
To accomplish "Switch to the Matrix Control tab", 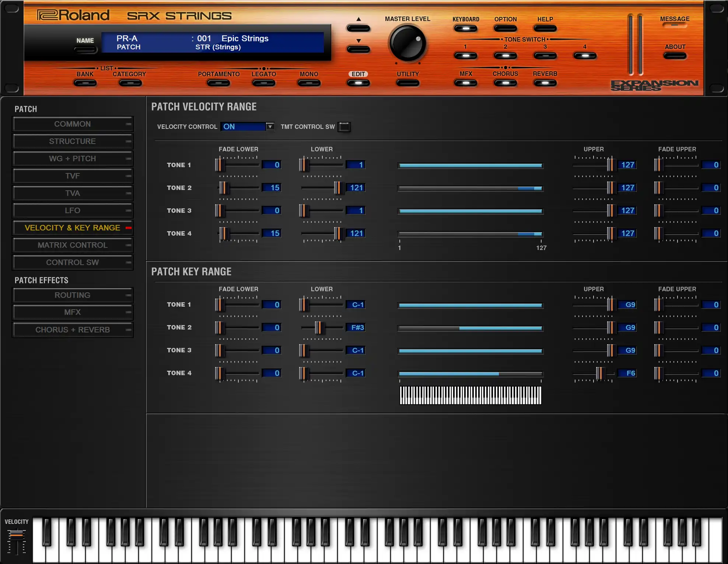I will point(73,245).
